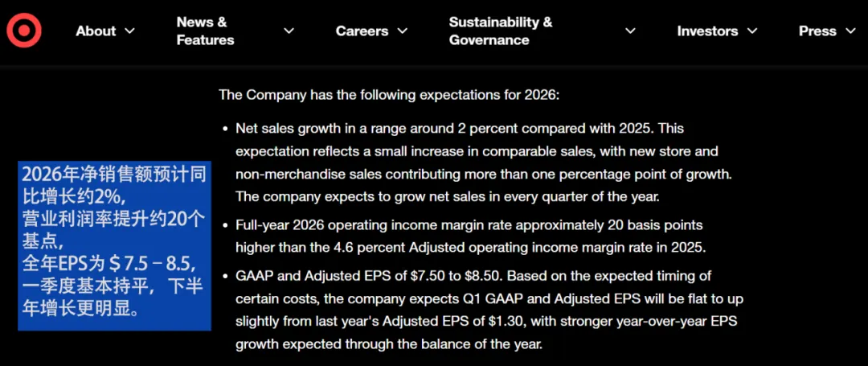Click the operating income margin rate paragraph
Viewport: 868px width, 366px height.
point(470,236)
